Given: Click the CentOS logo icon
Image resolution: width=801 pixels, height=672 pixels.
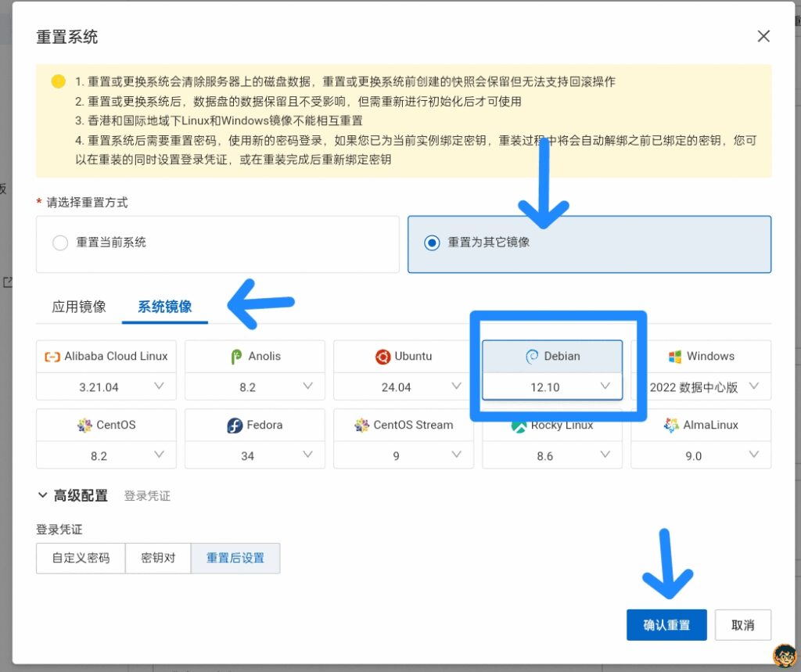Looking at the screenshot, I should (84, 425).
